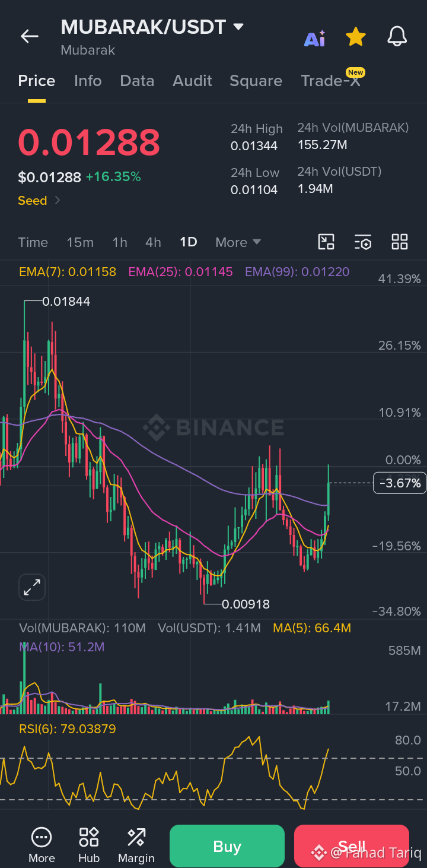Image resolution: width=427 pixels, height=868 pixels.
Task: Open chart drawing tools icon
Action: pyautogui.click(x=326, y=242)
